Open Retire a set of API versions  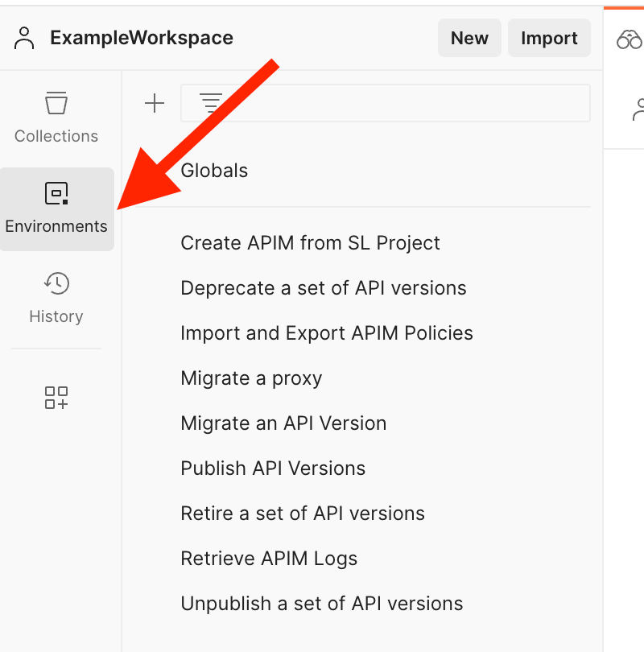(302, 514)
